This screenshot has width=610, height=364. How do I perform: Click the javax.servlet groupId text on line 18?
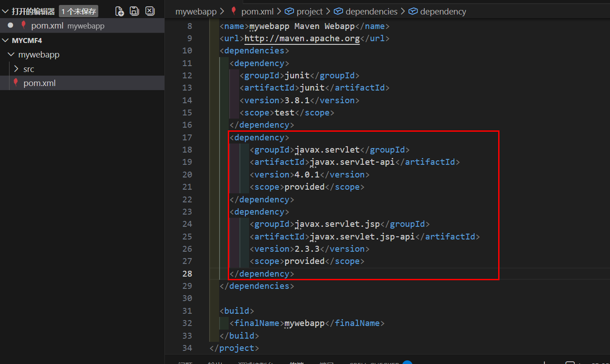[x=327, y=149]
